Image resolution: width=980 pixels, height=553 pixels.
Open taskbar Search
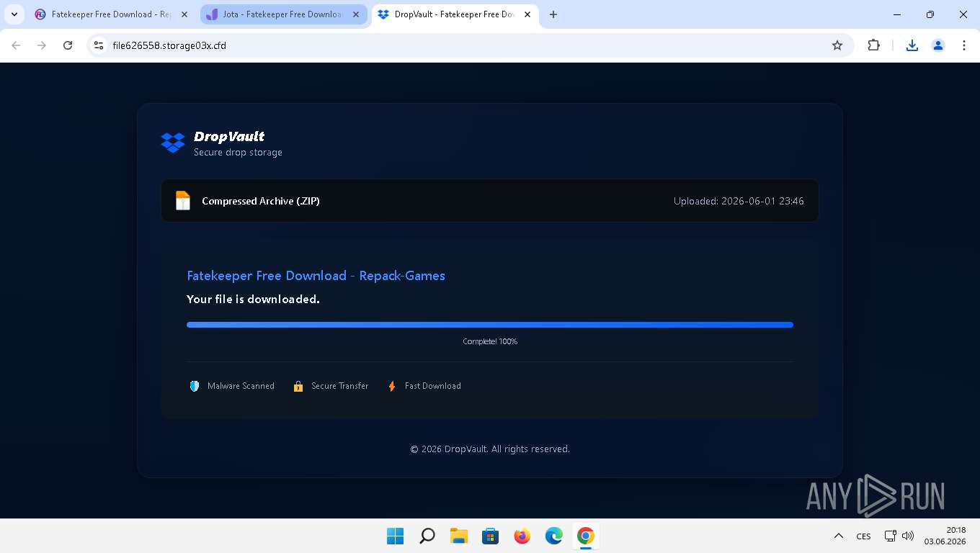coord(427,536)
